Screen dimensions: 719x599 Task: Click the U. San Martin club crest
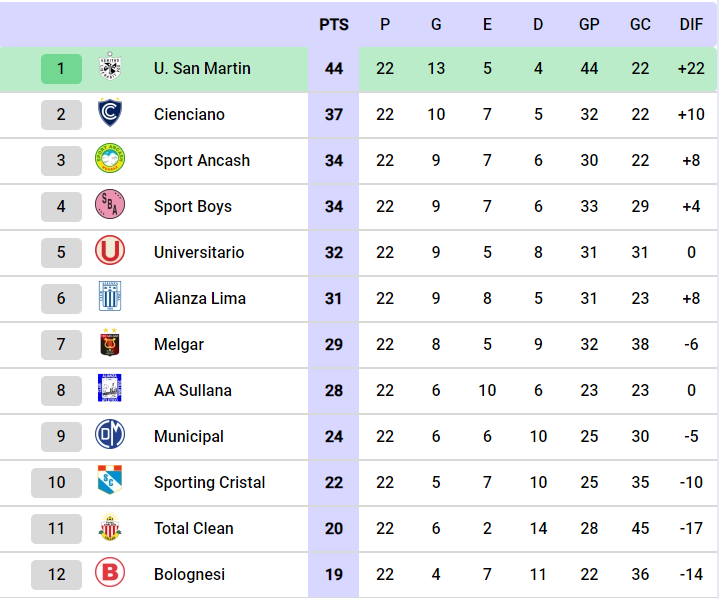point(110,68)
